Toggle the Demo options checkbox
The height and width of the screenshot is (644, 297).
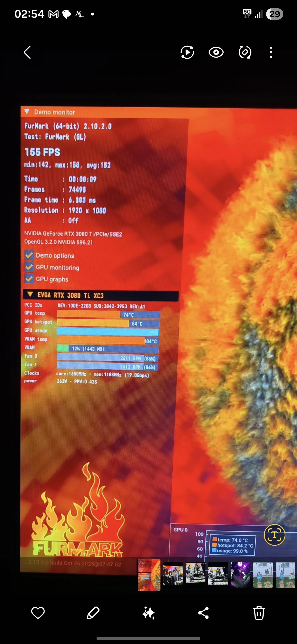click(29, 255)
